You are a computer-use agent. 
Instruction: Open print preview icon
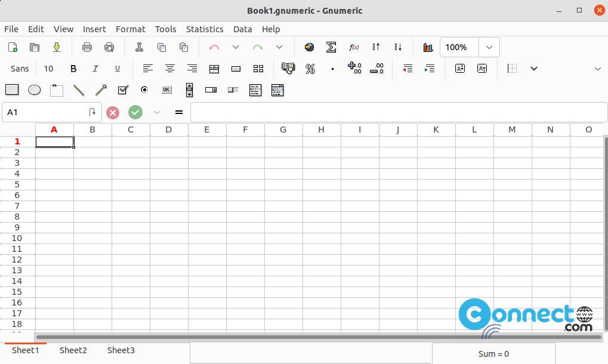109,47
